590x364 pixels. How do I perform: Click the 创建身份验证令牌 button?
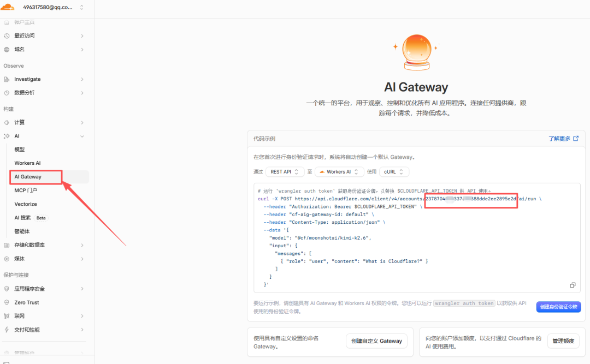tap(558, 307)
